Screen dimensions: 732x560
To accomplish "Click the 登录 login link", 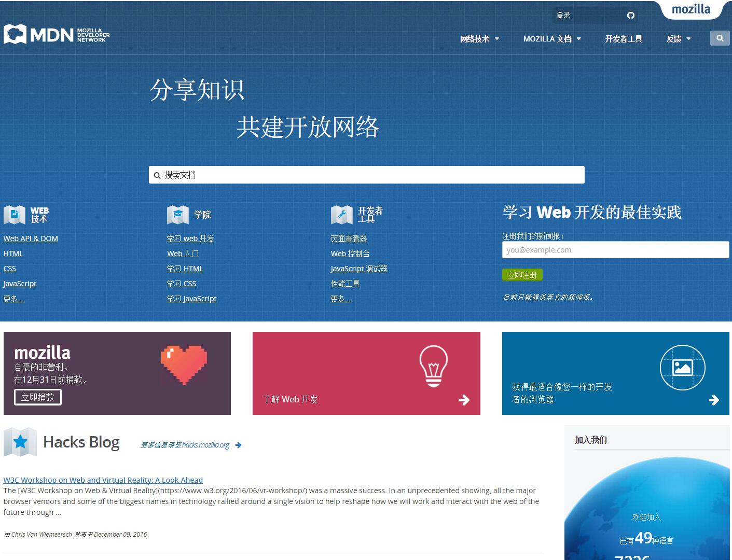I will (563, 15).
